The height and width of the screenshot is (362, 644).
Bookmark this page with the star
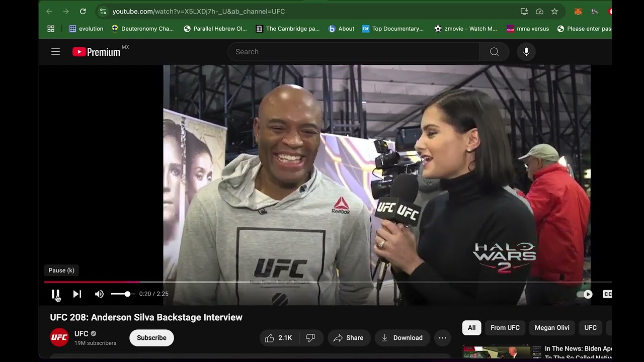point(554,12)
